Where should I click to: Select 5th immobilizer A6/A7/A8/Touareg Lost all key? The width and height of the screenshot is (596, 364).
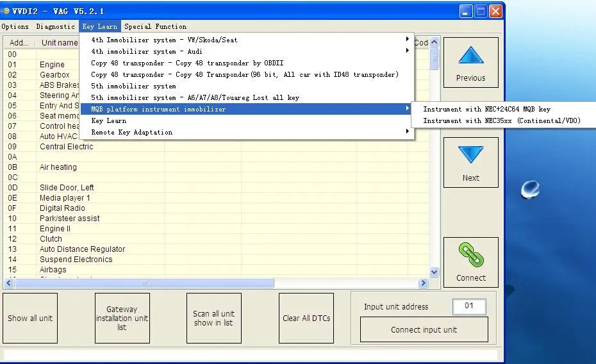click(247, 97)
